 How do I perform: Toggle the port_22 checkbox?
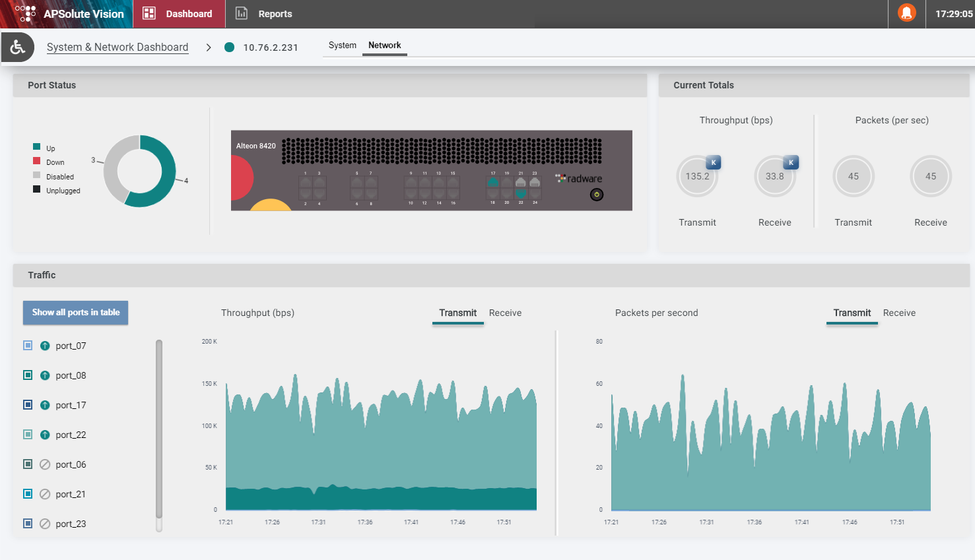click(x=28, y=435)
